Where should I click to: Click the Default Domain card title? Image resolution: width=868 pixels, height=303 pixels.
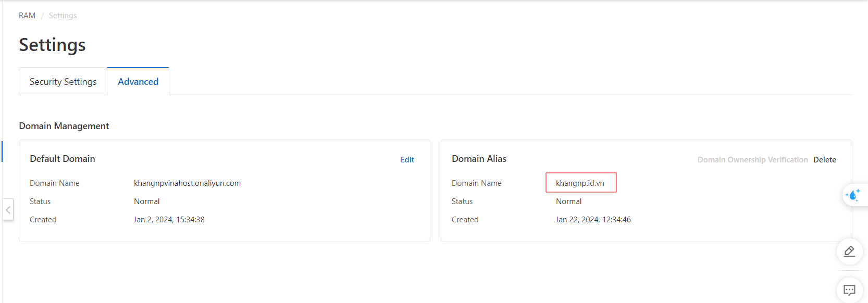[x=63, y=159]
